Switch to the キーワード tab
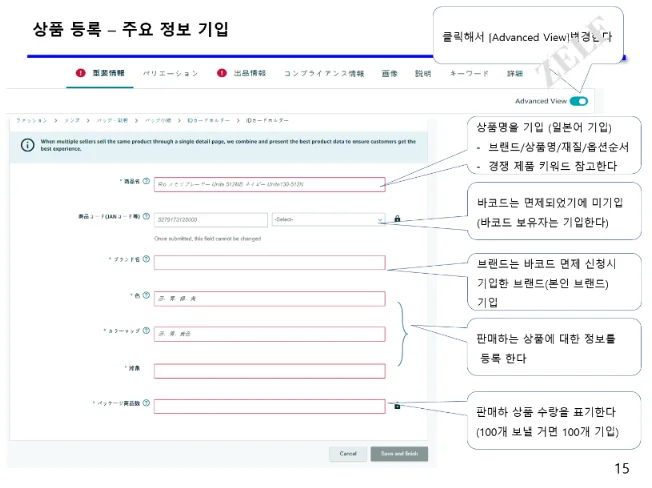Screen dimensions: 652x488 [469, 74]
